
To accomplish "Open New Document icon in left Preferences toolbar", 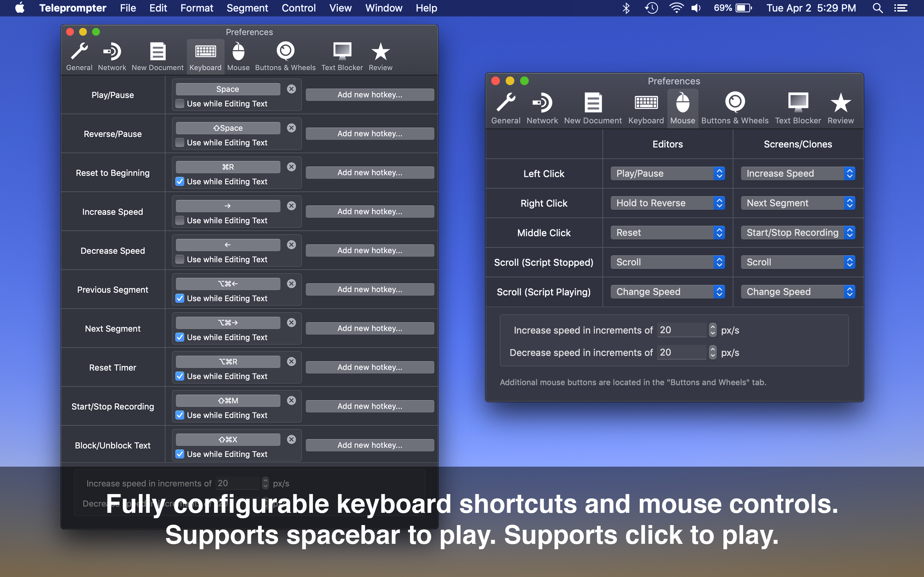I will (157, 56).
